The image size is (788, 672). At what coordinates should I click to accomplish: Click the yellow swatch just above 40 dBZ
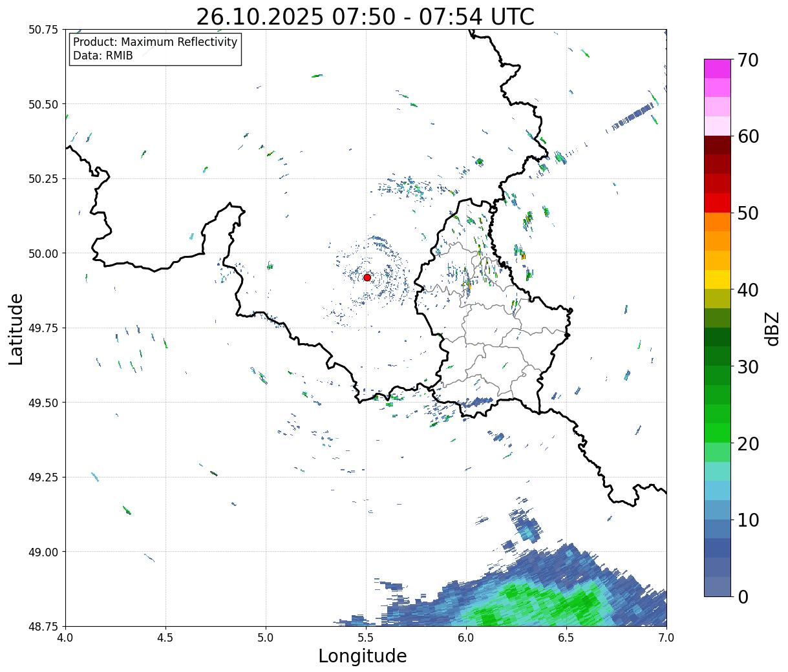(718, 279)
